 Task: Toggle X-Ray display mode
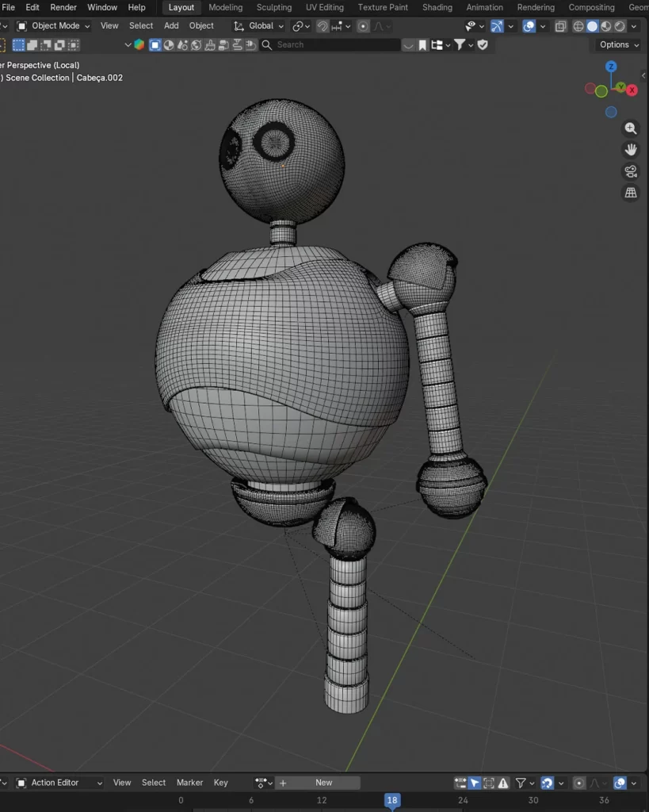pyautogui.click(x=560, y=26)
